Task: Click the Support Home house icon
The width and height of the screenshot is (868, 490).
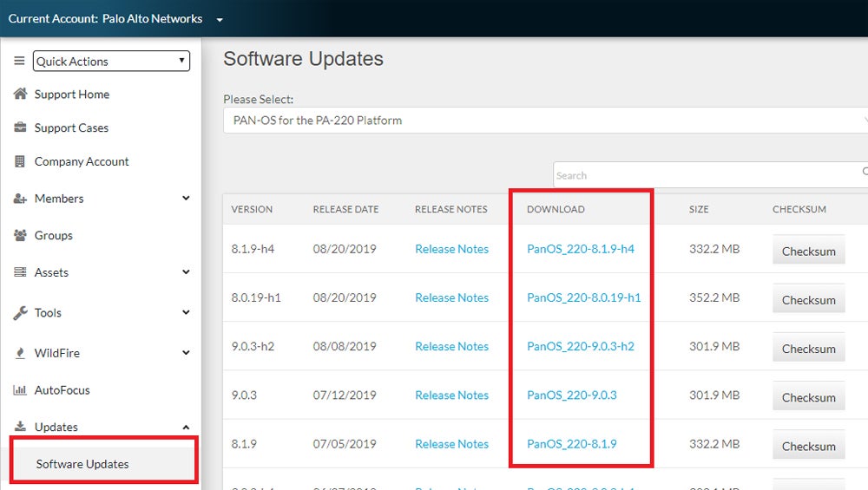Action: click(20, 94)
